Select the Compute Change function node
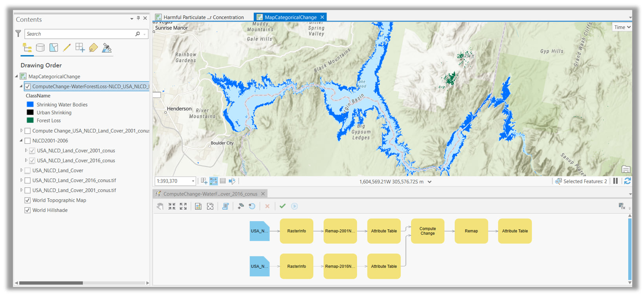This screenshot has height=296, width=644. tap(427, 231)
